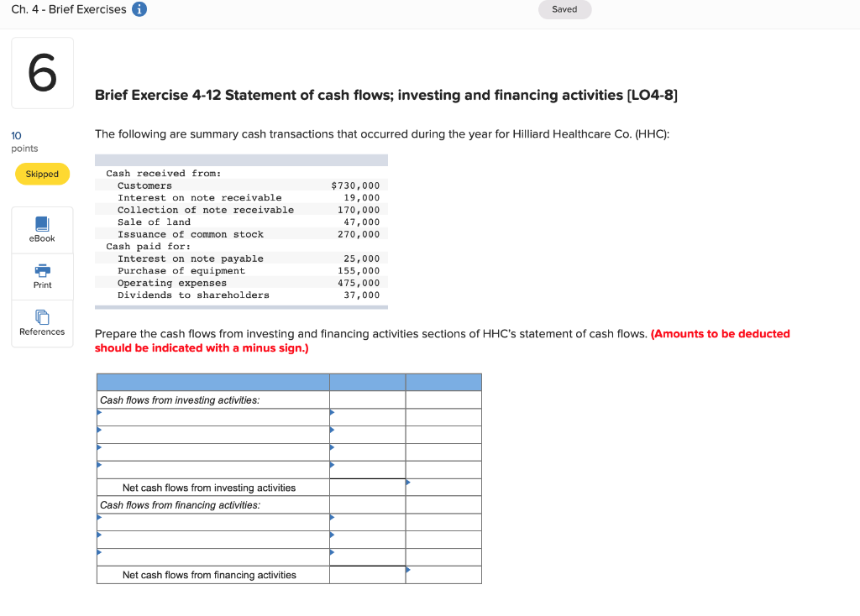The height and width of the screenshot is (616, 860).
Task: Click the Print icon in sidebar
Action: tap(42, 276)
